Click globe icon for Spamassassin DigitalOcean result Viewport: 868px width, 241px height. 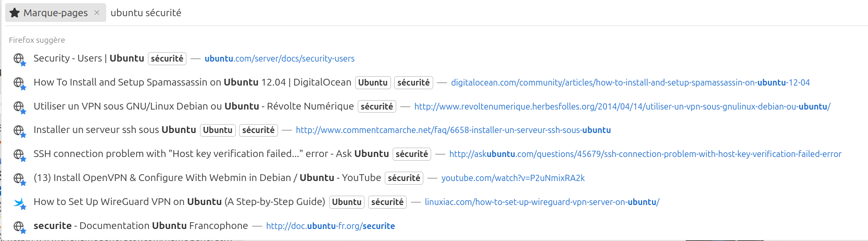pyautogui.click(x=19, y=83)
